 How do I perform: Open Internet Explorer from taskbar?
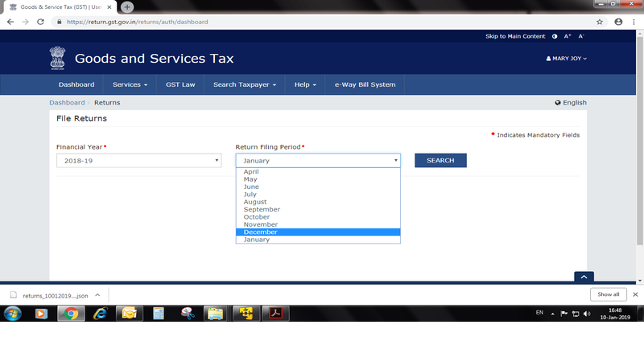coord(100,314)
